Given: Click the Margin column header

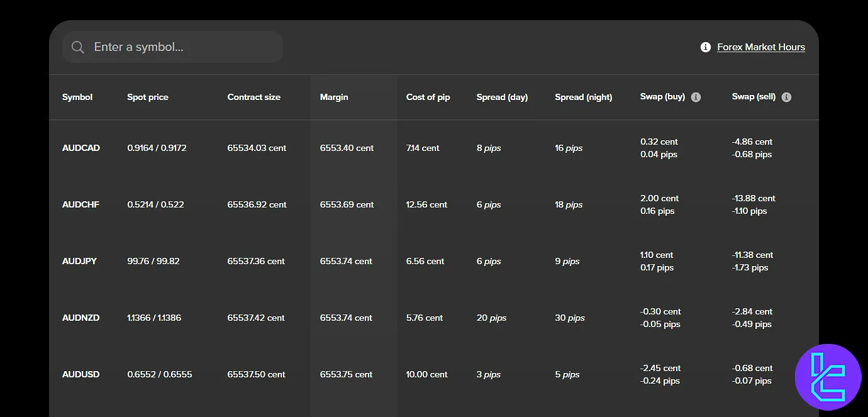Looking at the screenshot, I should coord(334,97).
